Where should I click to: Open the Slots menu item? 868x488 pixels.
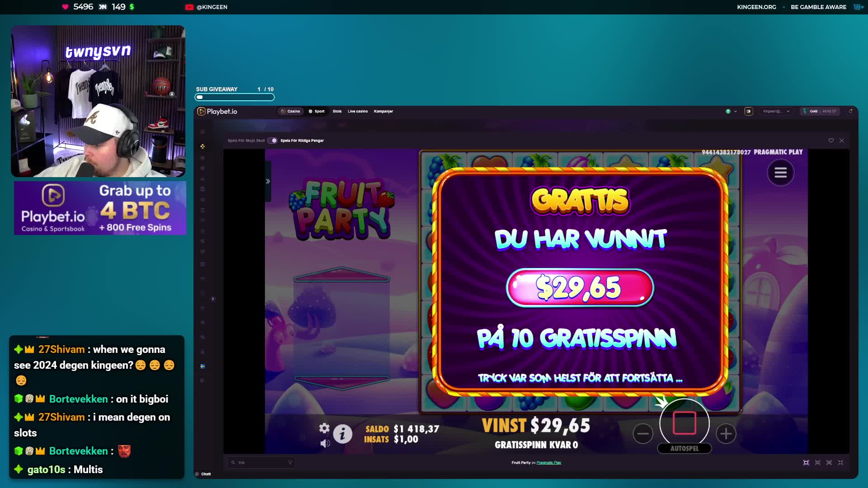tap(337, 111)
